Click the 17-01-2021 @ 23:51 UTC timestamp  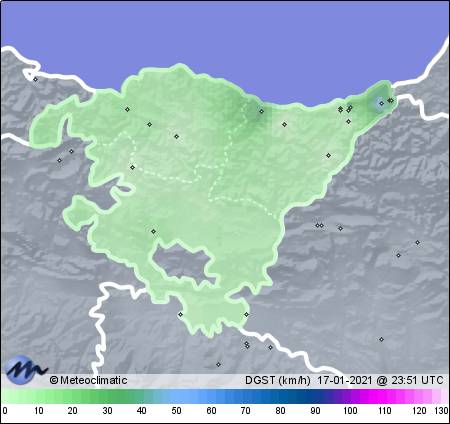(x=380, y=380)
